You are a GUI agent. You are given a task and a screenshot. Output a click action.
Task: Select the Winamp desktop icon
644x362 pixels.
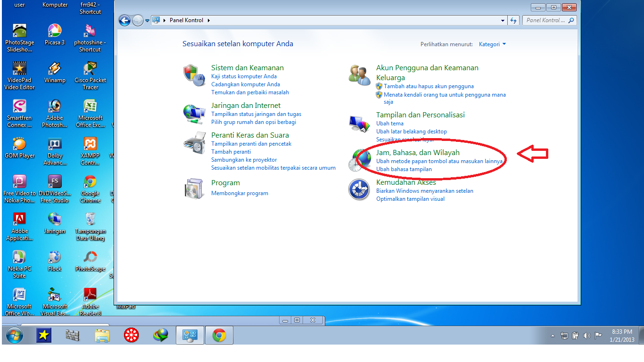[x=55, y=72]
